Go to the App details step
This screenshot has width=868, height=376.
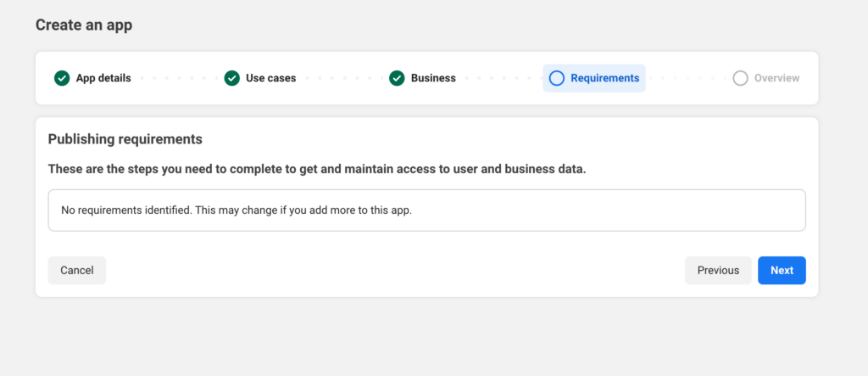click(103, 78)
